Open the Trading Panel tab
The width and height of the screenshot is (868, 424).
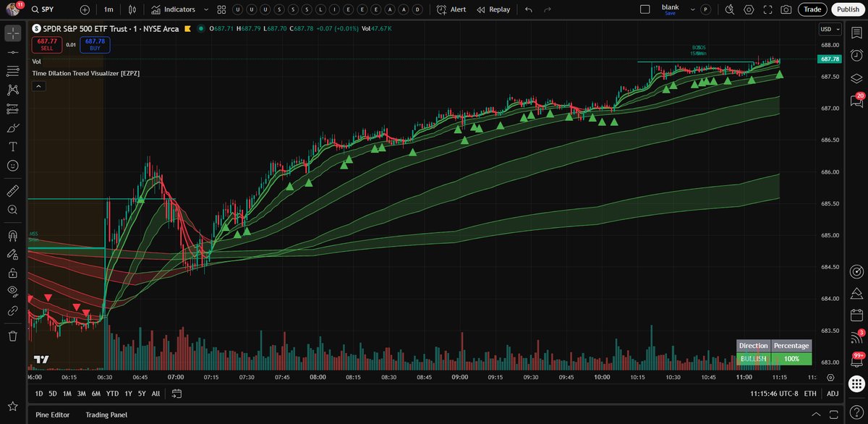pos(106,415)
